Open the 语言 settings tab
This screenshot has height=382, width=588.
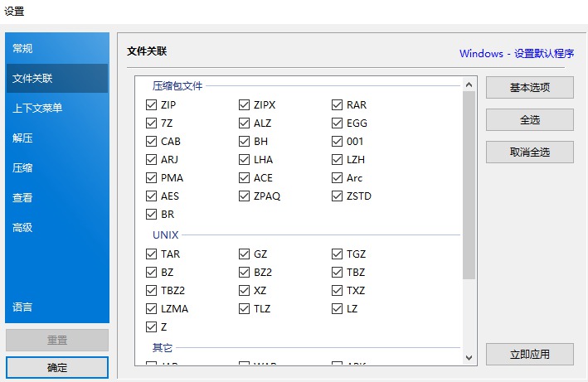pos(57,307)
